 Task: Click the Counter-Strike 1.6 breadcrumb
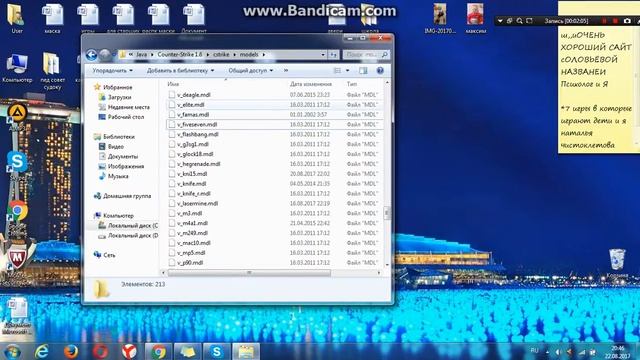180,54
